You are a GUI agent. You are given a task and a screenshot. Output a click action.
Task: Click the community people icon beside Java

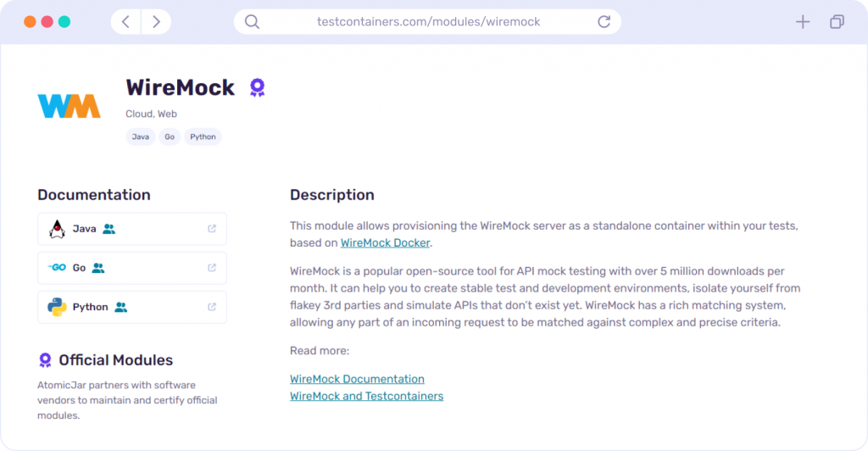(x=109, y=229)
